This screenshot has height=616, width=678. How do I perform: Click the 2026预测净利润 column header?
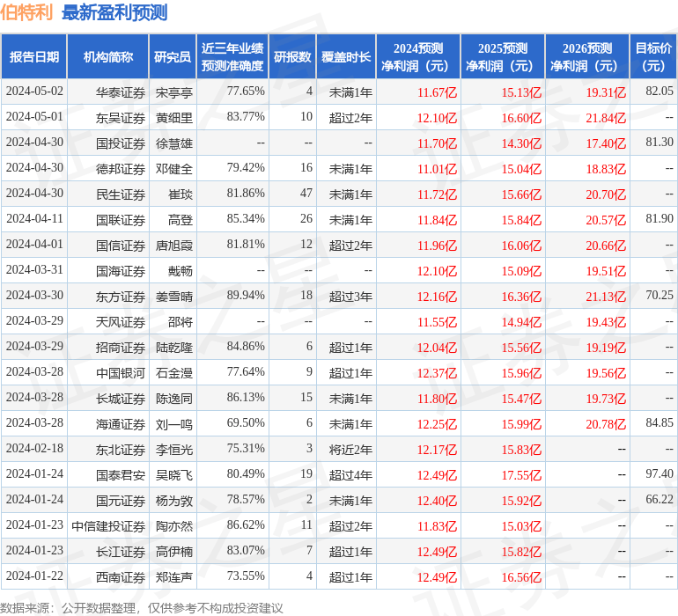pos(587,57)
